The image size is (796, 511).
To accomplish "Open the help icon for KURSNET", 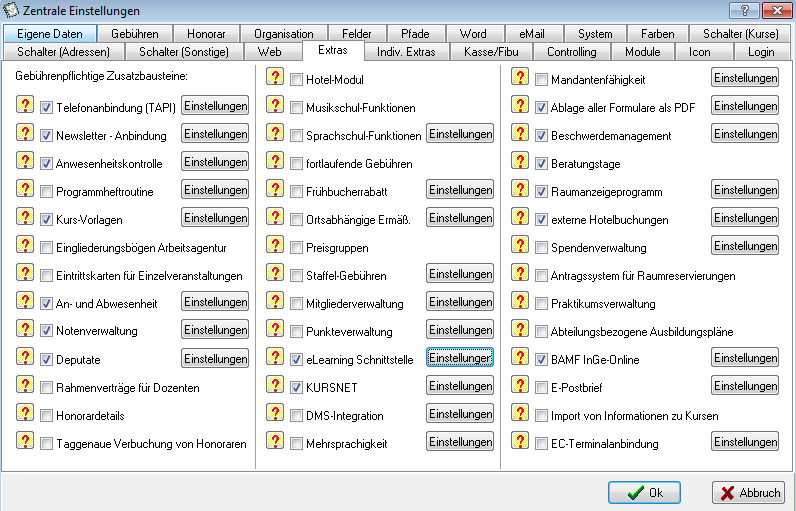I will tap(275, 385).
